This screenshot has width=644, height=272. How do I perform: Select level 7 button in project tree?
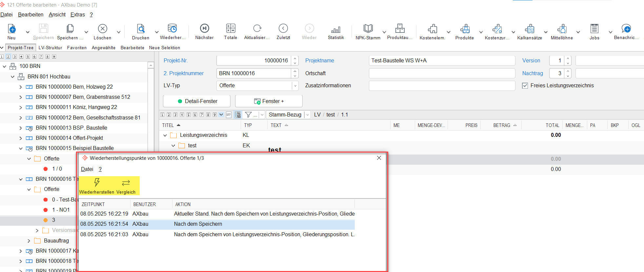pos(41,57)
